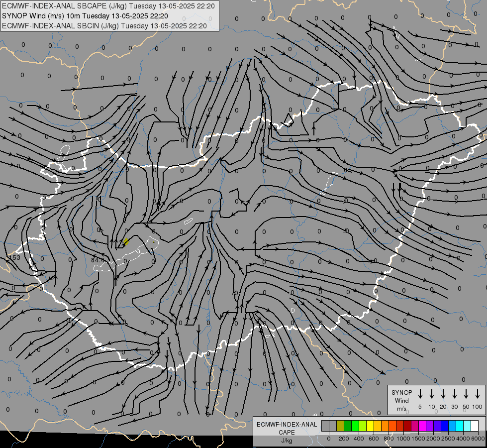Select the dark green CAPE legend swatch
The image size is (487, 448).
tap(348, 426)
